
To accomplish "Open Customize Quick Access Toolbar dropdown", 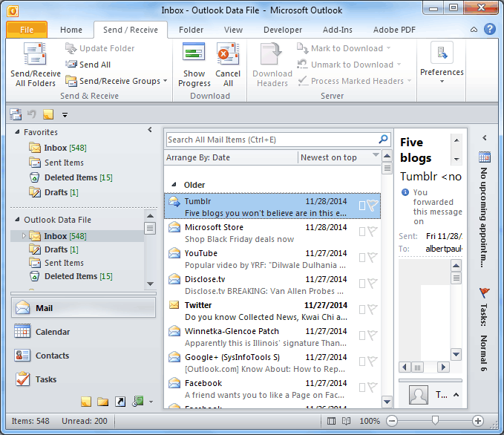I will [x=65, y=115].
